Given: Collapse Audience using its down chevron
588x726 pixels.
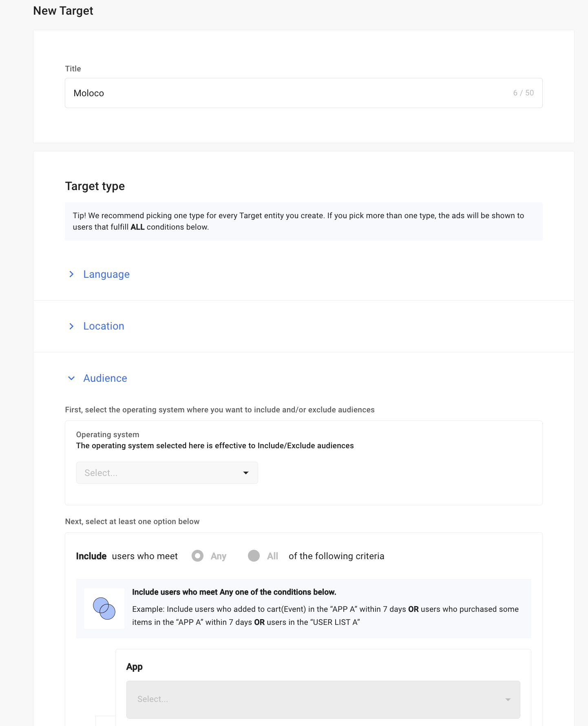Looking at the screenshot, I should (71, 378).
